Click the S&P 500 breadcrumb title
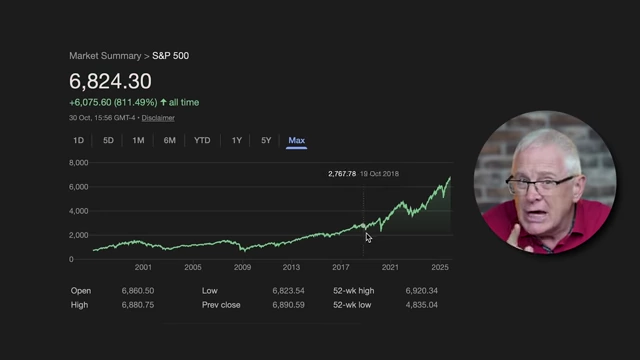640x360 pixels. (171, 56)
